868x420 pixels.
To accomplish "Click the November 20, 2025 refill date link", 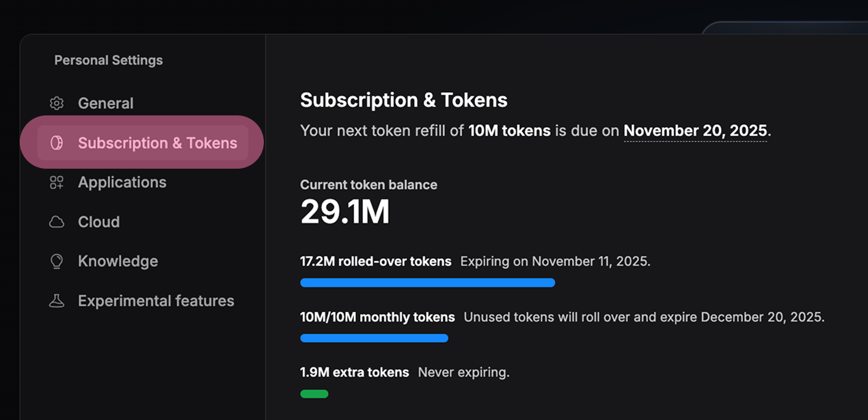I will tap(695, 130).
